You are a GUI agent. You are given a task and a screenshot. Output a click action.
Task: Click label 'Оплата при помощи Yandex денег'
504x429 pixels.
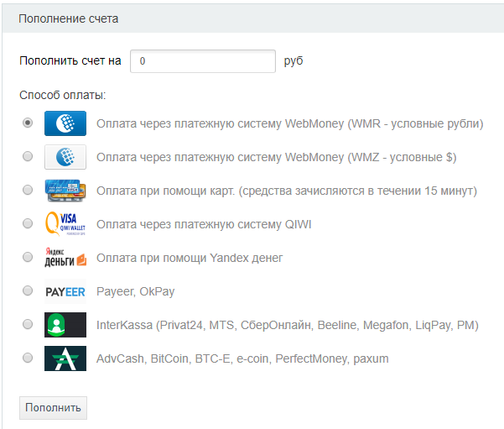[x=190, y=258]
